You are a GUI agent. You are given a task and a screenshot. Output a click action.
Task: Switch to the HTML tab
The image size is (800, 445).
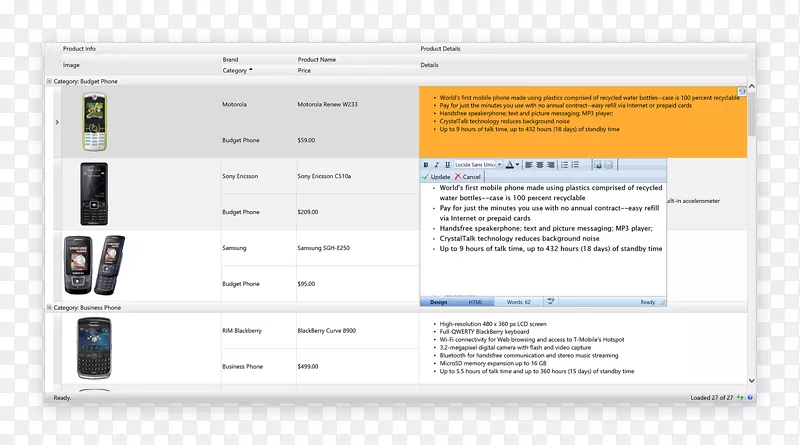[475, 301]
